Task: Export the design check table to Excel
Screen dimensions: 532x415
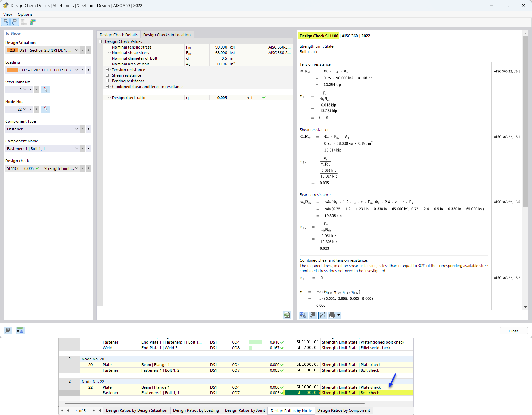Action: coord(287,315)
